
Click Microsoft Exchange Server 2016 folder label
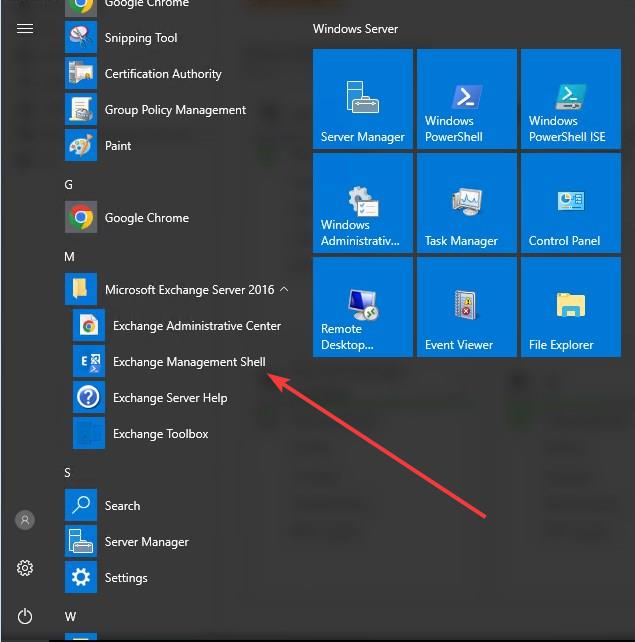click(190, 290)
